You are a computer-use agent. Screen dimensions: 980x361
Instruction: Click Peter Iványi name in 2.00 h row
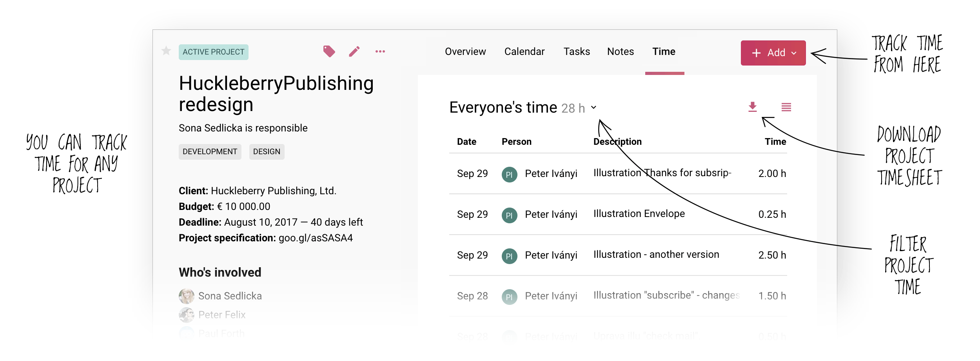551,174
